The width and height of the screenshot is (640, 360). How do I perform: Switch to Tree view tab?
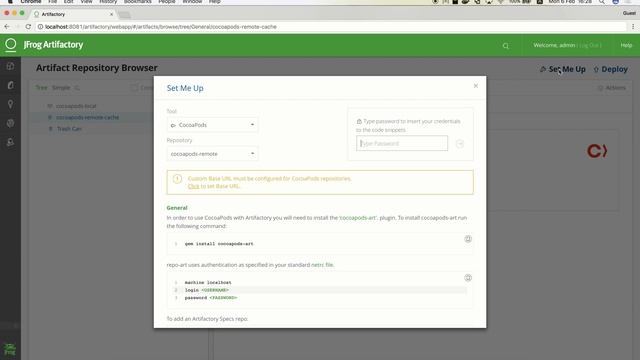tap(41, 88)
